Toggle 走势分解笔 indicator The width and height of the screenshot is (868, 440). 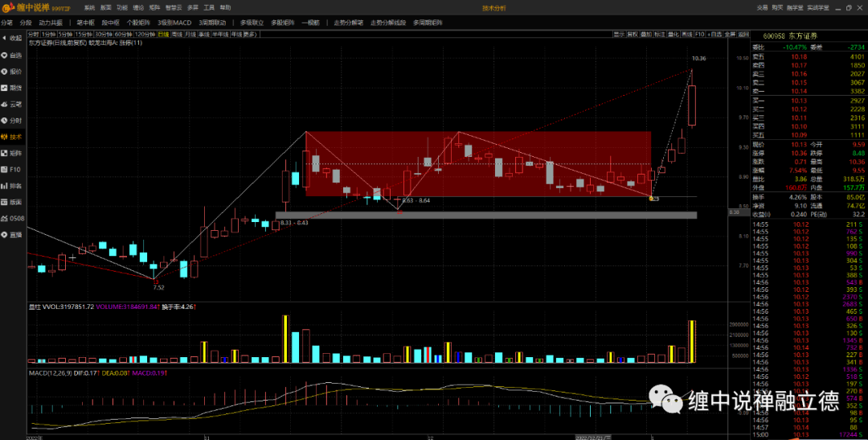(x=348, y=23)
